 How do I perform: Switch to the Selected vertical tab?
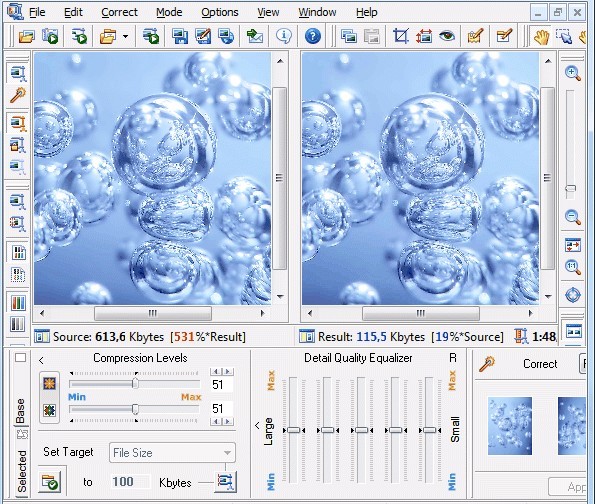click(x=22, y=472)
